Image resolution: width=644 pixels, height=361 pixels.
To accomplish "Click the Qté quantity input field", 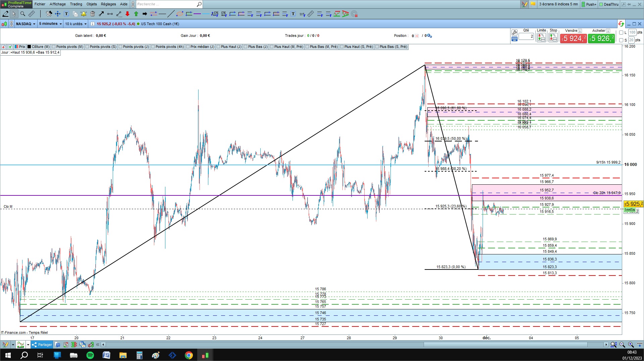I will [x=526, y=36].
